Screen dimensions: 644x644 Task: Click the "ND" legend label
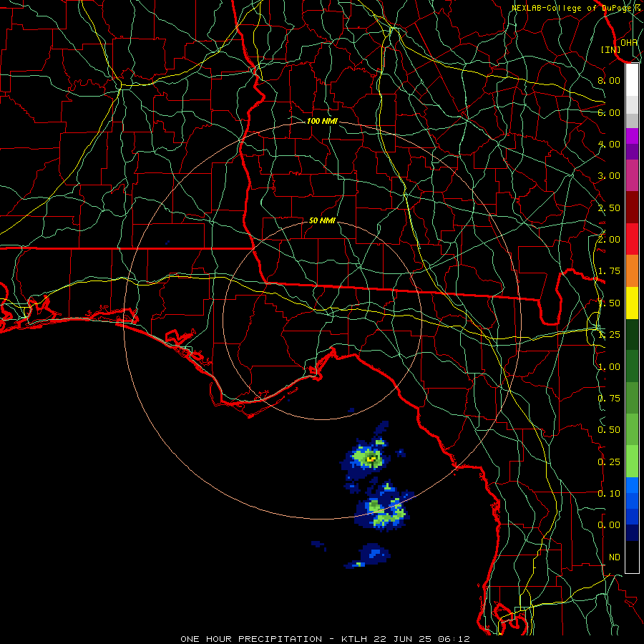coord(615,557)
